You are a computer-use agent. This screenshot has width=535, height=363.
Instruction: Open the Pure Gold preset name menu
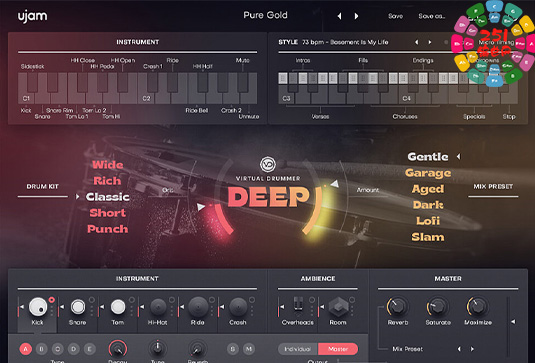(265, 15)
